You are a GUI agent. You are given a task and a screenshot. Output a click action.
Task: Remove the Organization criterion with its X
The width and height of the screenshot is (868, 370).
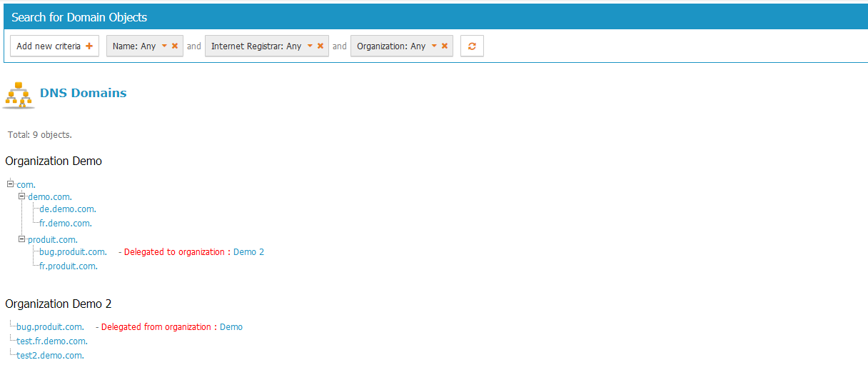click(445, 46)
